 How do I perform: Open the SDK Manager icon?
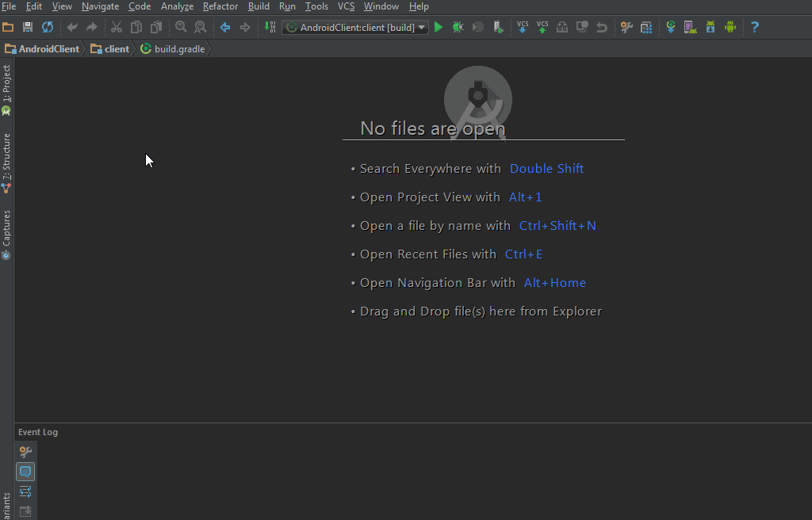[710, 27]
